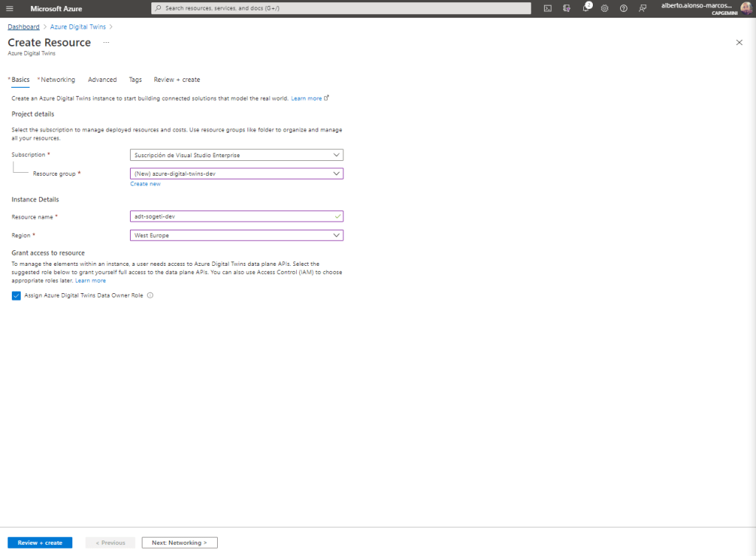Image resolution: width=756 pixels, height=556 pixels.
Task: Click the Create new resource group link
Action: click(145, 184)
